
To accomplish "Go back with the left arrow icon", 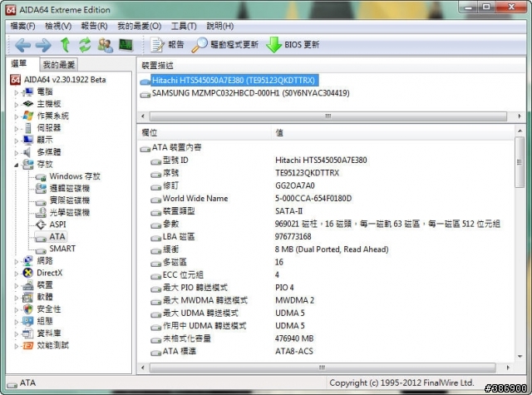I will (22, 45).
